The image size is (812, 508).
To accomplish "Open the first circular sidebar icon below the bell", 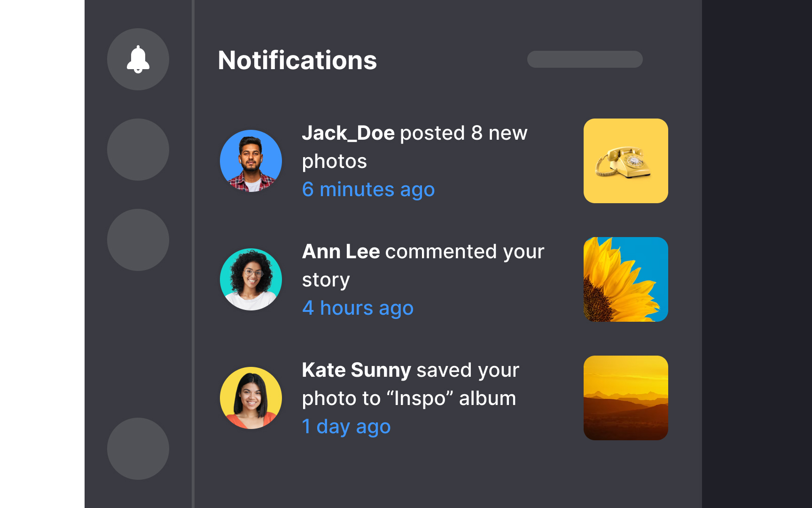I will [138, 149].
